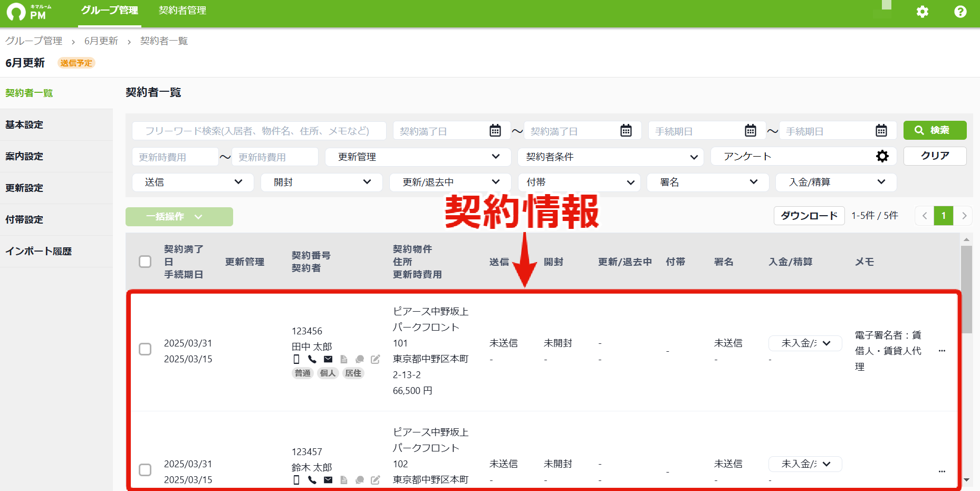980x491 pixels.
Task: Go to page 1 button
Action: coord(944,216)
